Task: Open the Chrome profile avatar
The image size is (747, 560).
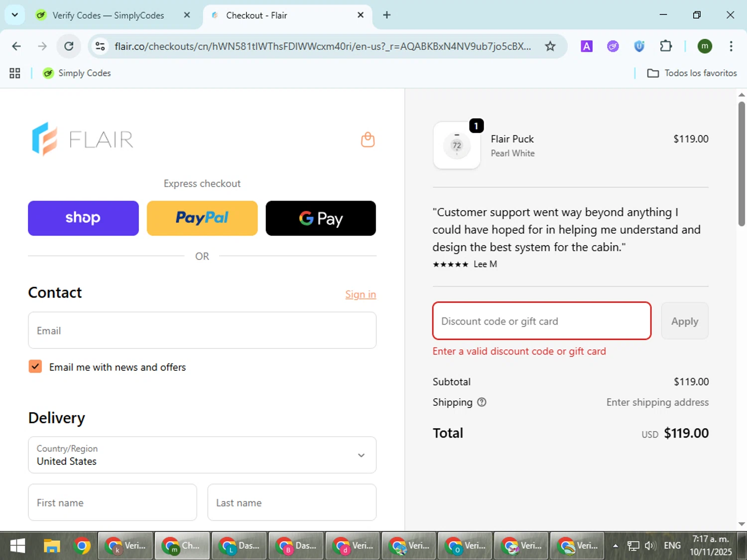Action: coord(704,46)
